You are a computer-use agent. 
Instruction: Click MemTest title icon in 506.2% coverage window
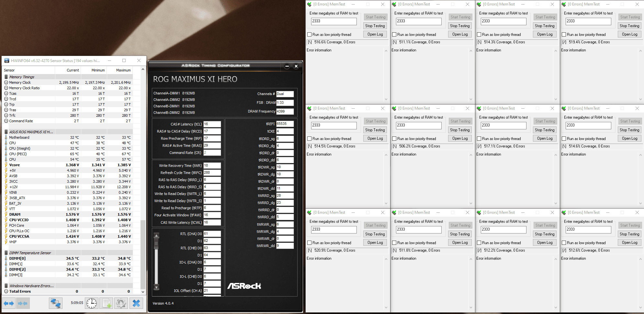394,108
